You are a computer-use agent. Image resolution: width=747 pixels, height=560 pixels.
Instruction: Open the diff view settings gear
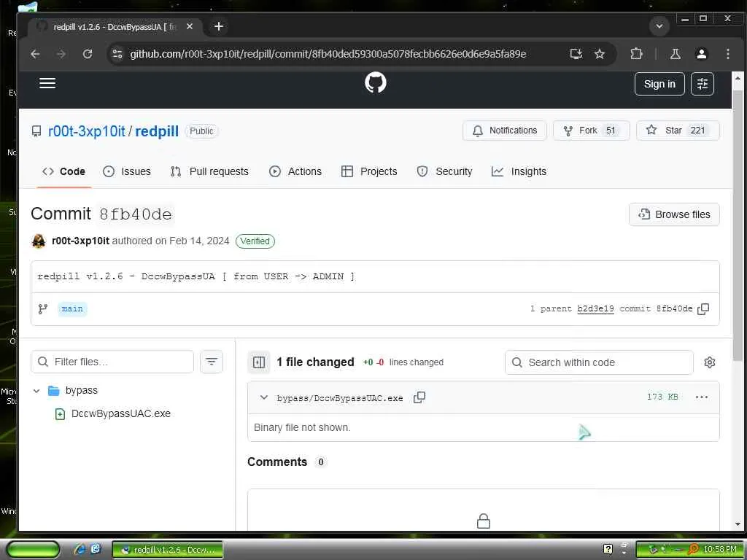709,362
